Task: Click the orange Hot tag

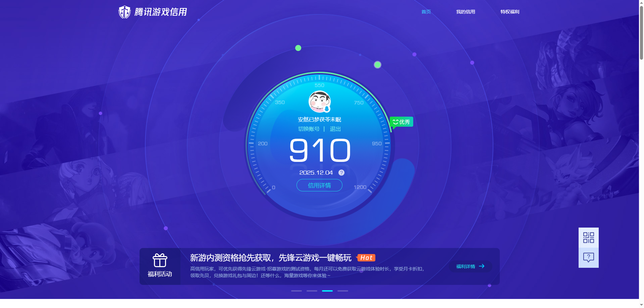Action: pos(366,258)
